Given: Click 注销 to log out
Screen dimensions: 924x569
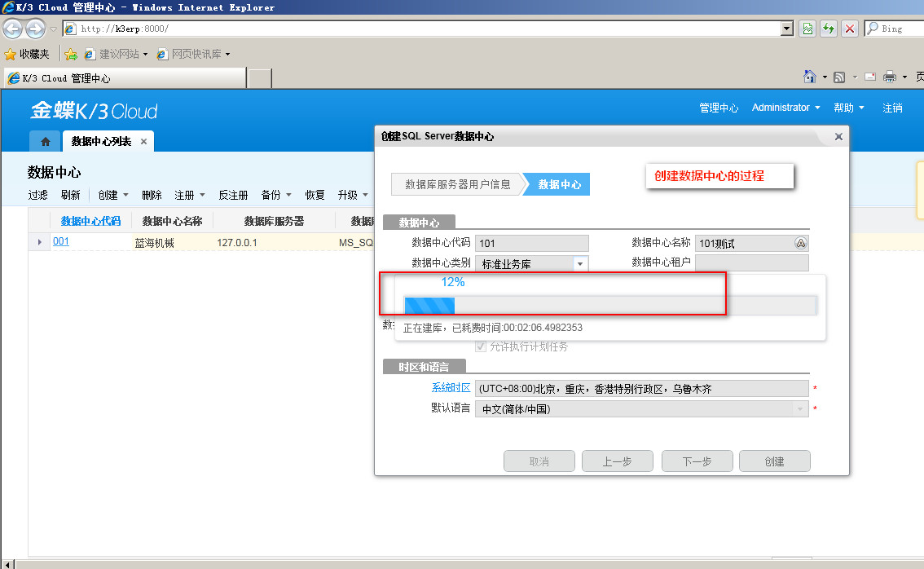Looking at the screenshot, I should [x=892, y=108].
